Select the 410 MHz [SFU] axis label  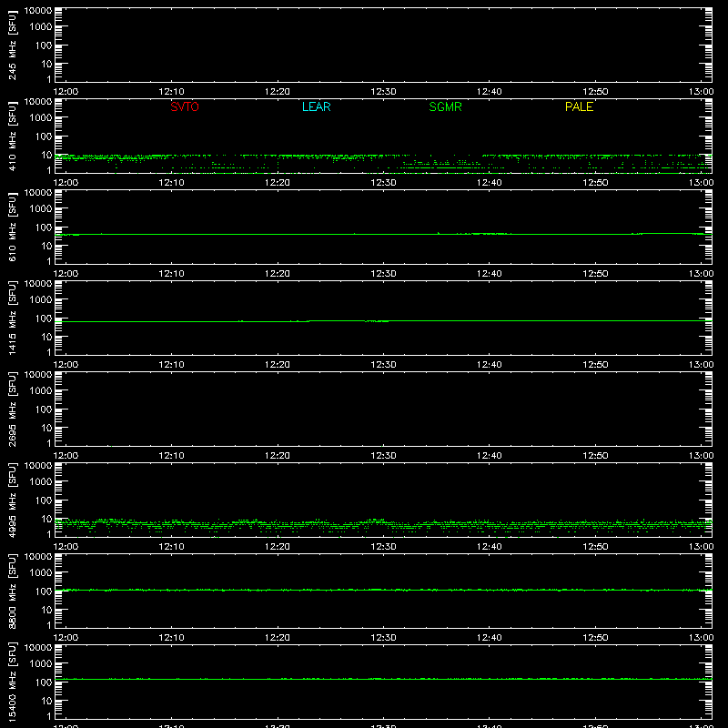12,136
